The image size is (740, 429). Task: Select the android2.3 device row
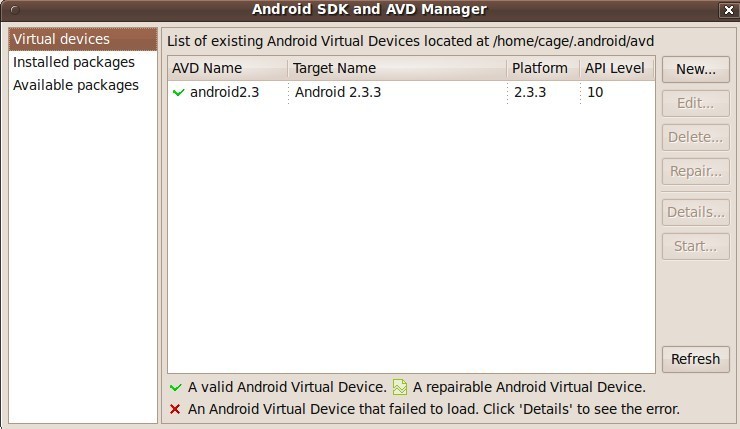click(411, 93)
